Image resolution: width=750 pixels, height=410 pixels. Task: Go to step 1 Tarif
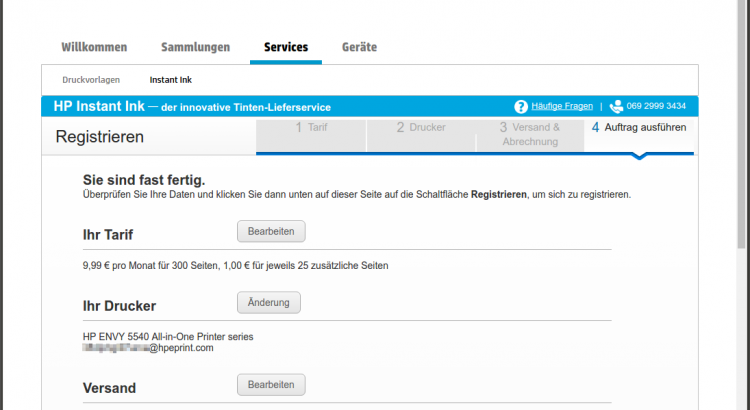311,135
